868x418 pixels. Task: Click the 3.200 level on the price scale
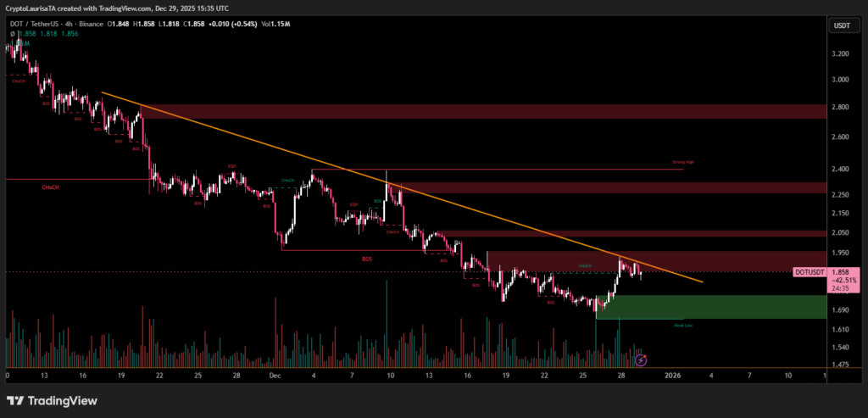(x=839, y=53)
